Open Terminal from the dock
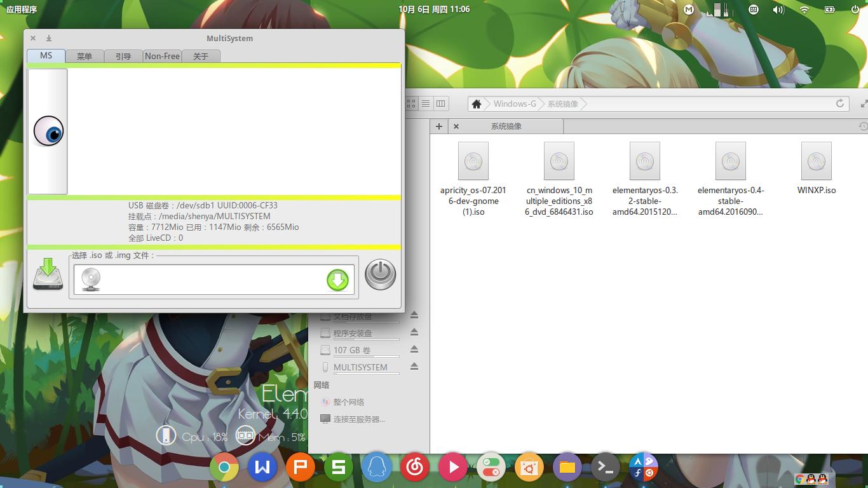Image resolution: width=868 pixels, height=488 pixels. [x=606, y=468]
